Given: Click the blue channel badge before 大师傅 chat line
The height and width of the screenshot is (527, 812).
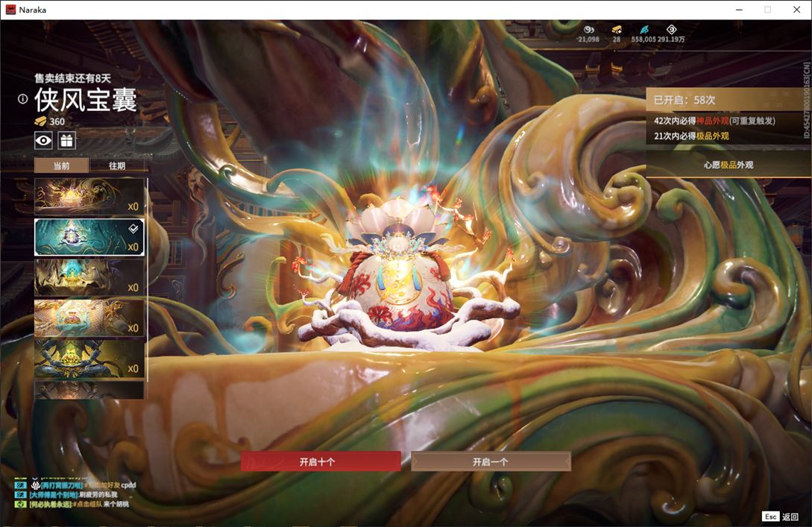Looking at the screenshot, I should [20, 494].
